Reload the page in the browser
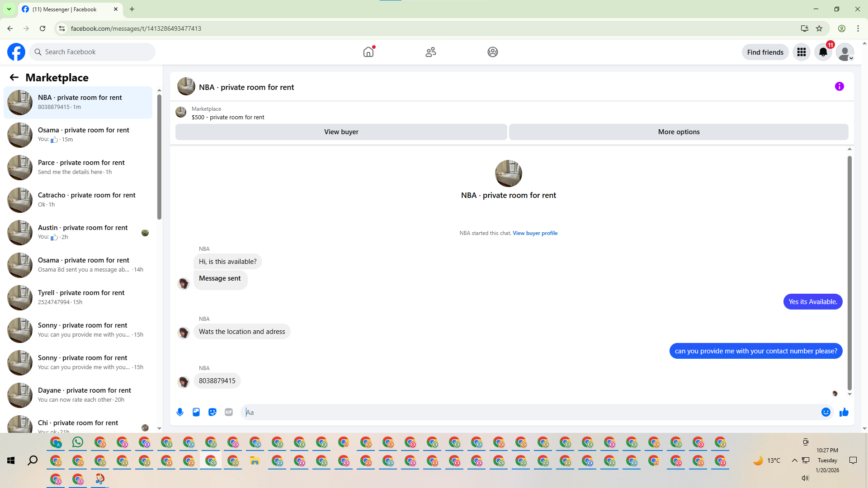The width and height of the screenshot is (868, 488). 42,28
